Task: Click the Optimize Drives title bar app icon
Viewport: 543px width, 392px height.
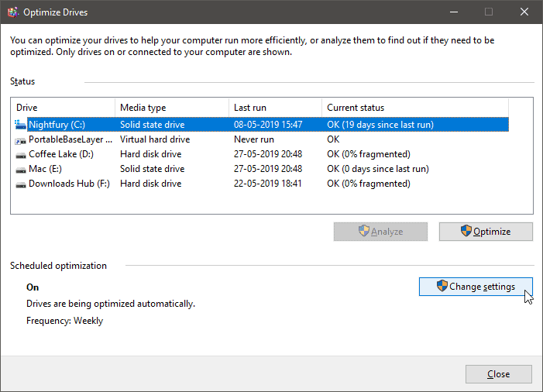Action: (x=13, y=12)
